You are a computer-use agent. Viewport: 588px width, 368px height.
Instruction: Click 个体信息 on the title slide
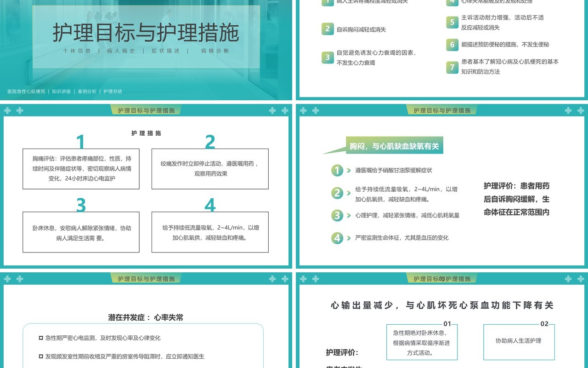point(77,51)
